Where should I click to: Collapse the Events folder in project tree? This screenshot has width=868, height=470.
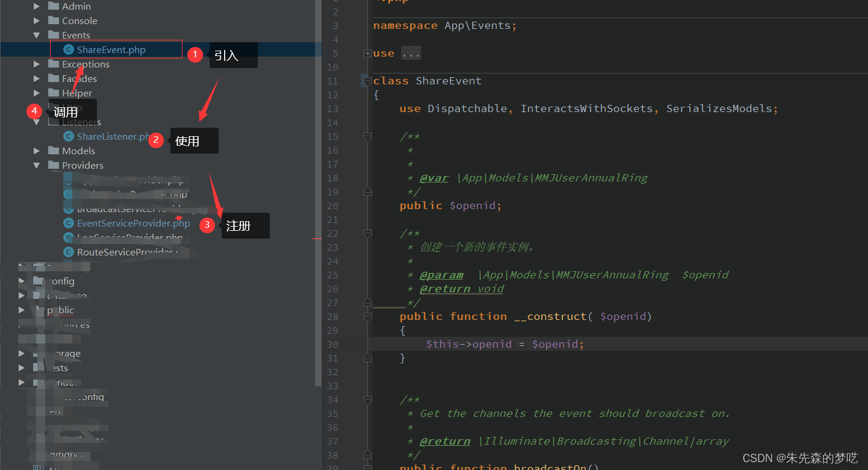coord(37,35)
